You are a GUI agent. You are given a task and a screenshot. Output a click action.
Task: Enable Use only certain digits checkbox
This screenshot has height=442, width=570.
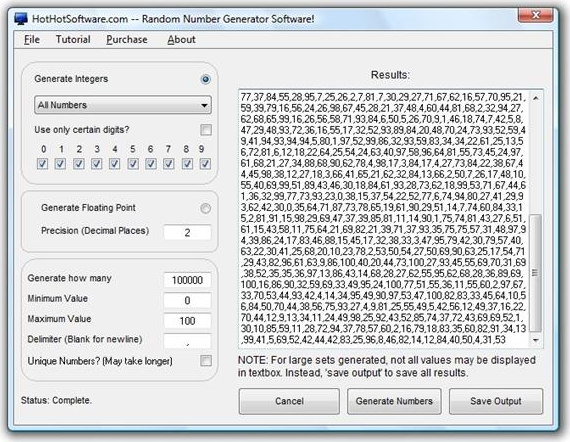(206, 130)
